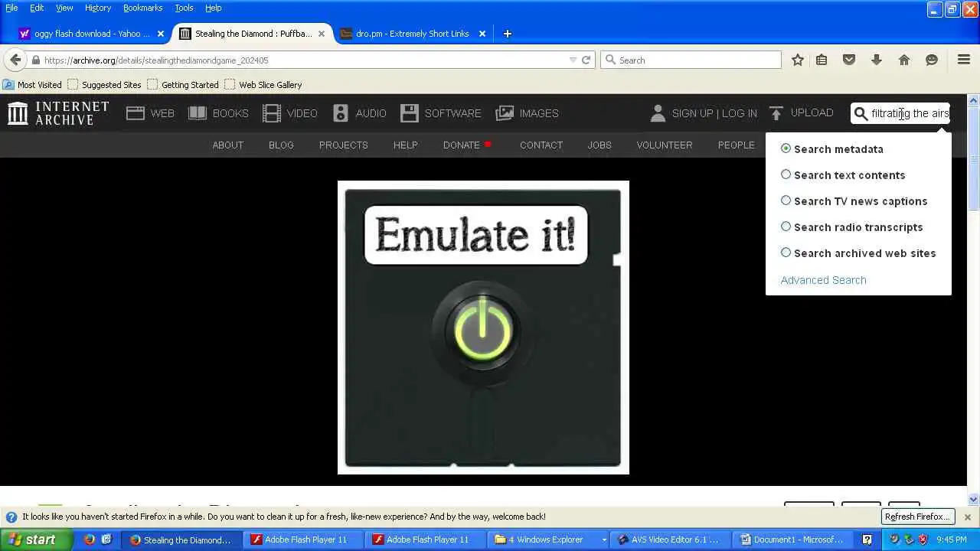Close the dro.pm tab
This screenshot has height=551, width=980.
coord(482,34)
